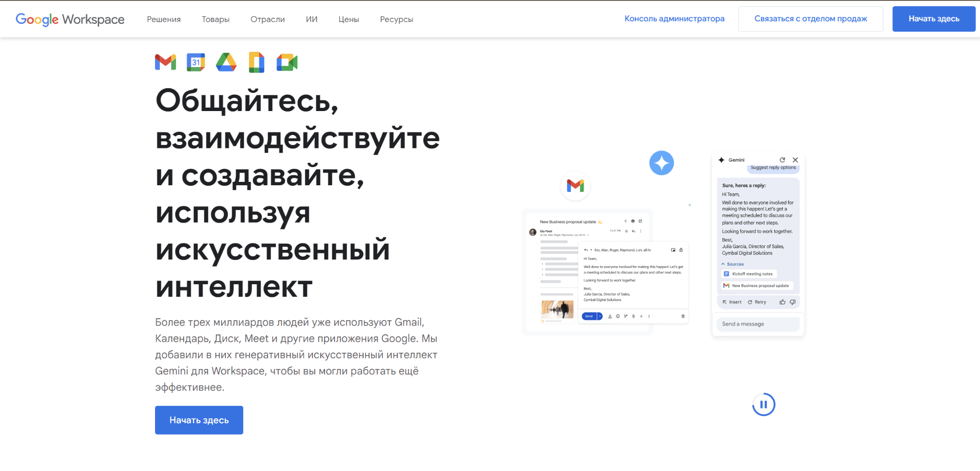Click the trash icon to discard draft

pyautogui.click(x=683, y=316)
